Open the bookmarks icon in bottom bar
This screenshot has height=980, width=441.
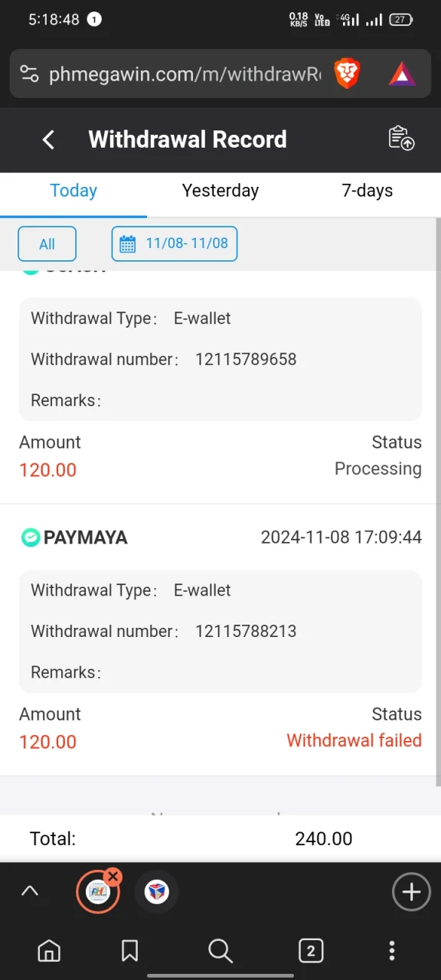pyautogui.click(x=130, y=951)
